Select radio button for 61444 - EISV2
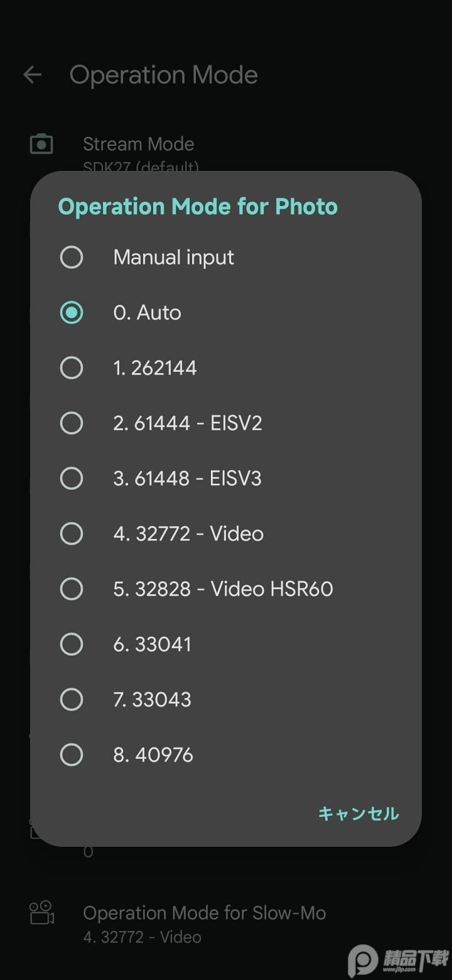Screen dimensions: 452x980 (71, 423)
